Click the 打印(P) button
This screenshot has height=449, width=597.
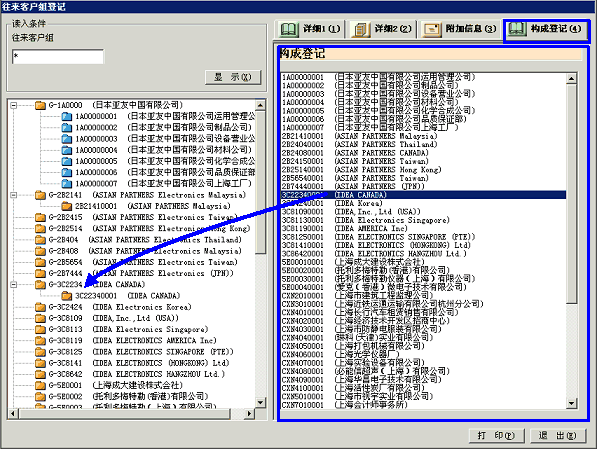tap(496, 435)
